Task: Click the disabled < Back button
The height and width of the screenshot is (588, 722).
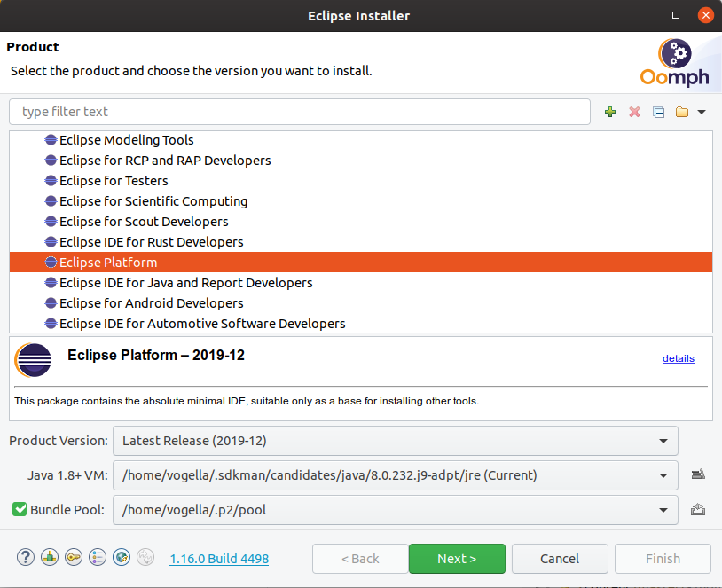Action: pyautogui.click(x=360, y=559)
